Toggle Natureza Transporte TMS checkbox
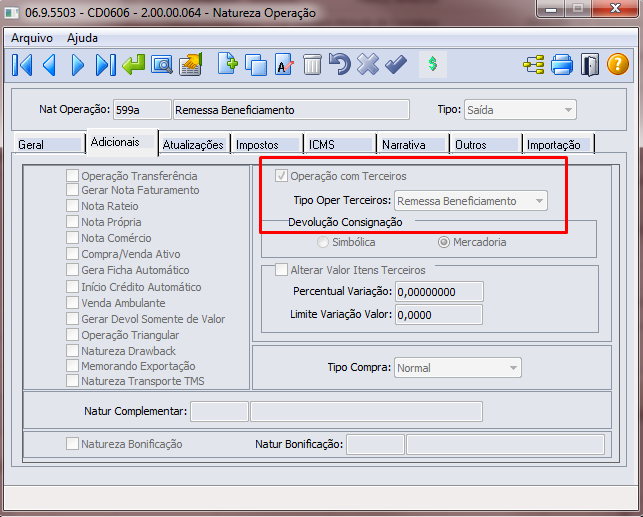The width and height of the screenshot is (643, 517). [72, 381]
